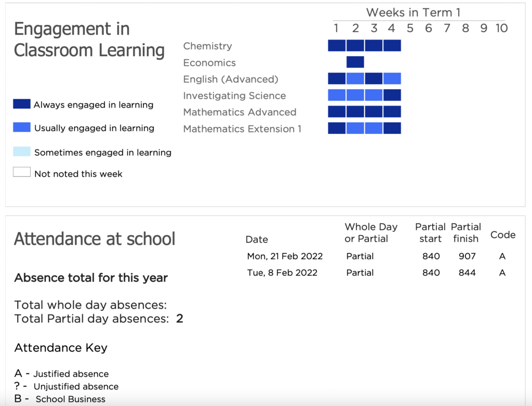
Task: Click the 'Partial start' column header
Action: (430, 233)
